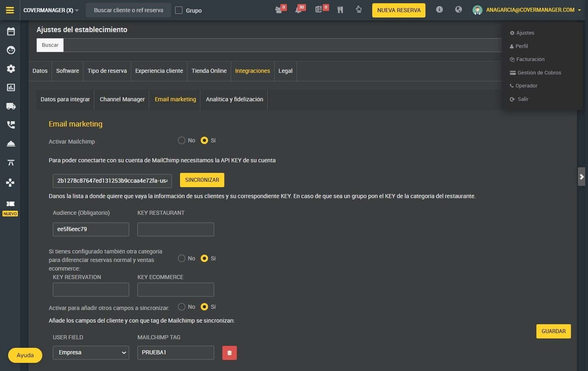
Task: Expand the COVERMANAGER (X) establishment dropdown
Action: tap(51, 10)
